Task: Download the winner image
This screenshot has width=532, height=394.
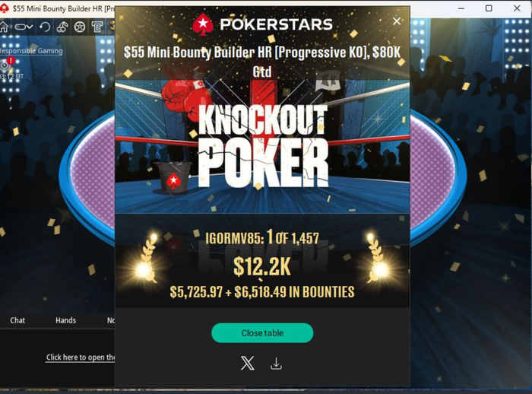Action: tap(276, 364)
